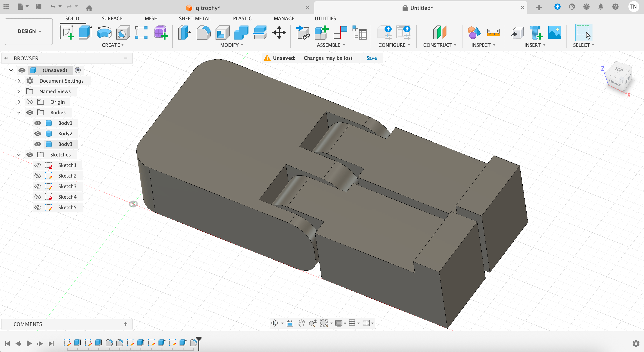Click the ViewCube TOP face
The image size is (644, 352).
point(619,70)
